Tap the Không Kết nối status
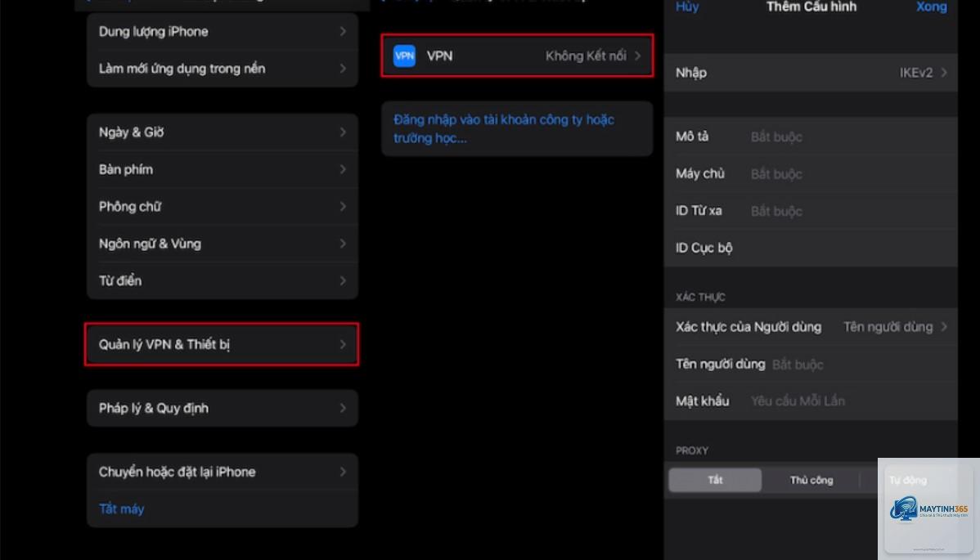The image size is (980, 560). pyautogui.click(x=586, y=56)
